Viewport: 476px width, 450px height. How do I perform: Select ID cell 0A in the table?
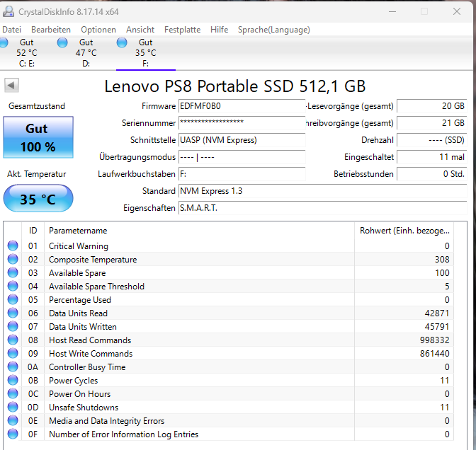click(33, 367)
